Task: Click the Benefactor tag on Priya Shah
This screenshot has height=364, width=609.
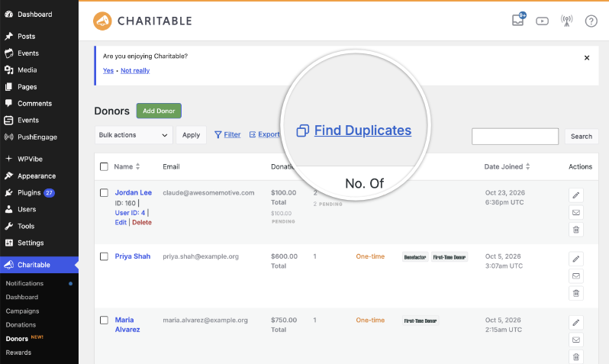Action: point(415,257)
